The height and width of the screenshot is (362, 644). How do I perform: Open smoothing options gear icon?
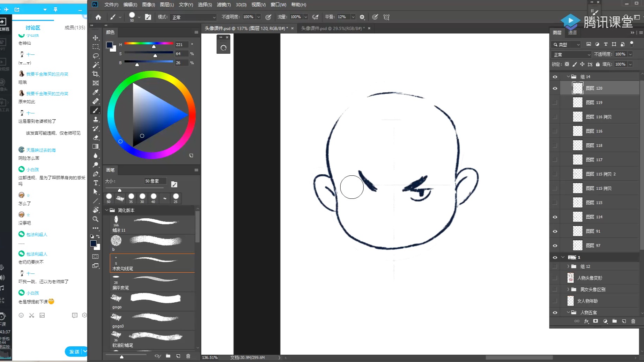coord(362,17)
